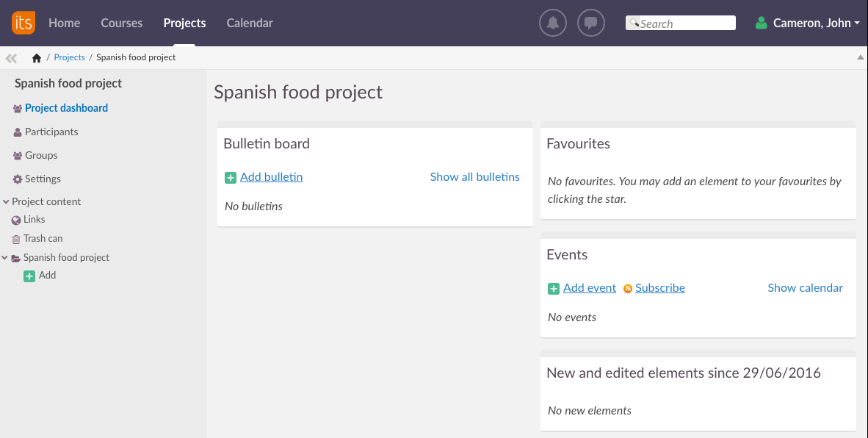Viewport: 868px width, 438px height.
Task: Open the Trash can item
Action: pos(43,239)
